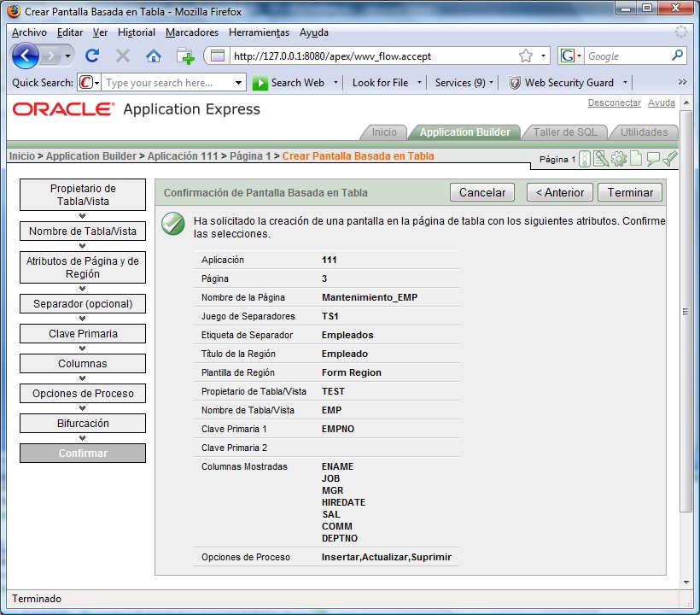Expand the Services (9) dropdown arrow
Viewport: 700px width, 615px height.
pyautogui.click(x=492, y=83)
